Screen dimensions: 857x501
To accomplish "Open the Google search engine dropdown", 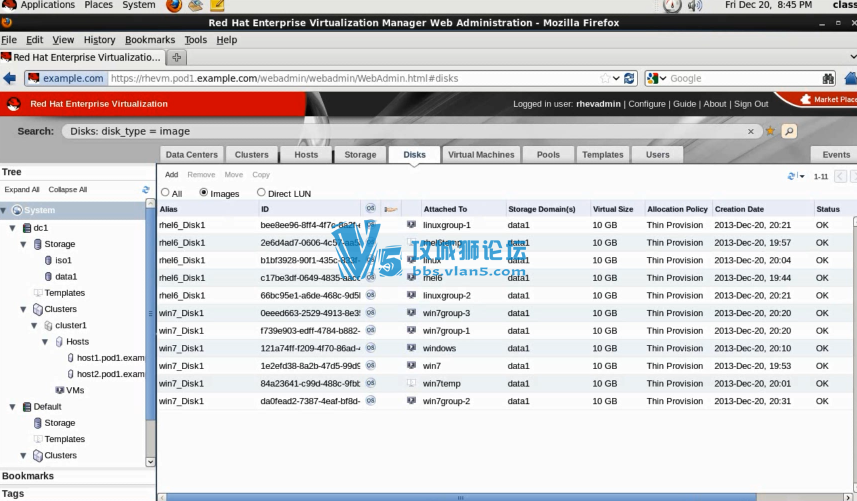I will coord(662,79).
